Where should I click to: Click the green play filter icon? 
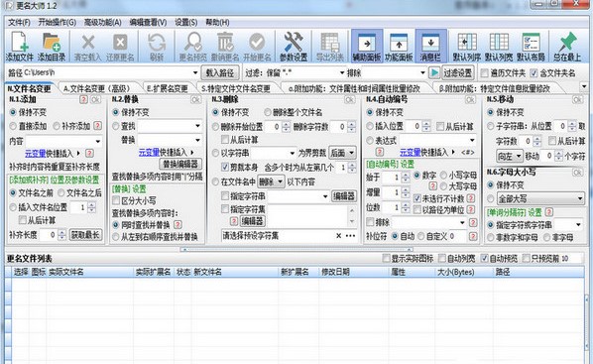point(434,72)
